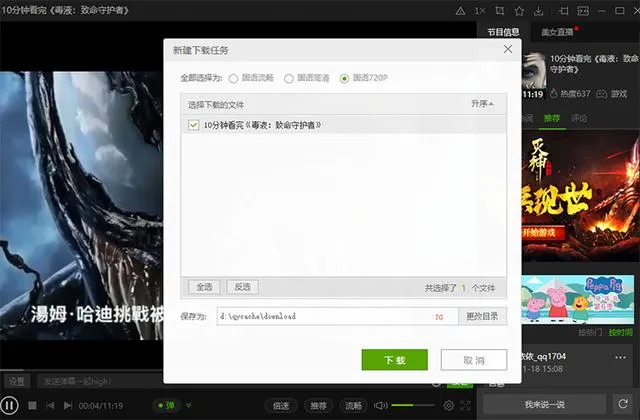Viewport: 640px width, 420px height.
Task: Open the 灭神 game advertisement banner
Action: point(580,197)
